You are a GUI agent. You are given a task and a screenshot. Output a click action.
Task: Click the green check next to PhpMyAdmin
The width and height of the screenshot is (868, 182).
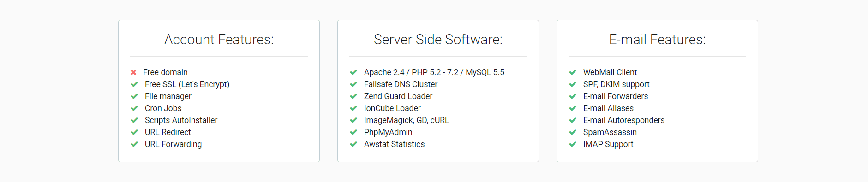pos(353,132)
